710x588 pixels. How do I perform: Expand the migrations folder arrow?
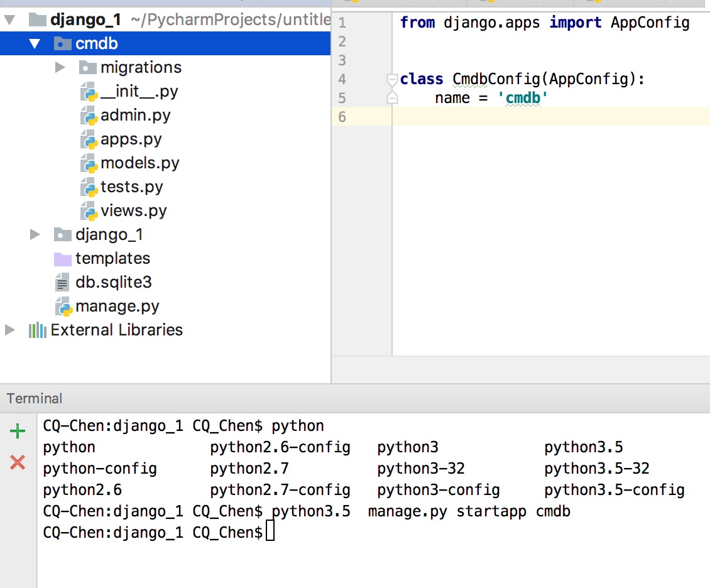point(60,67)
